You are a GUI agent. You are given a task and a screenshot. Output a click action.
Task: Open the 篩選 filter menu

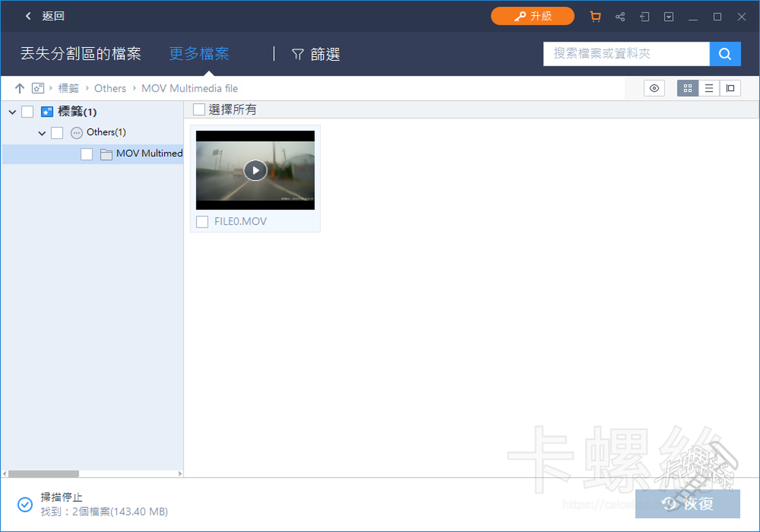(x=316, y=54)
